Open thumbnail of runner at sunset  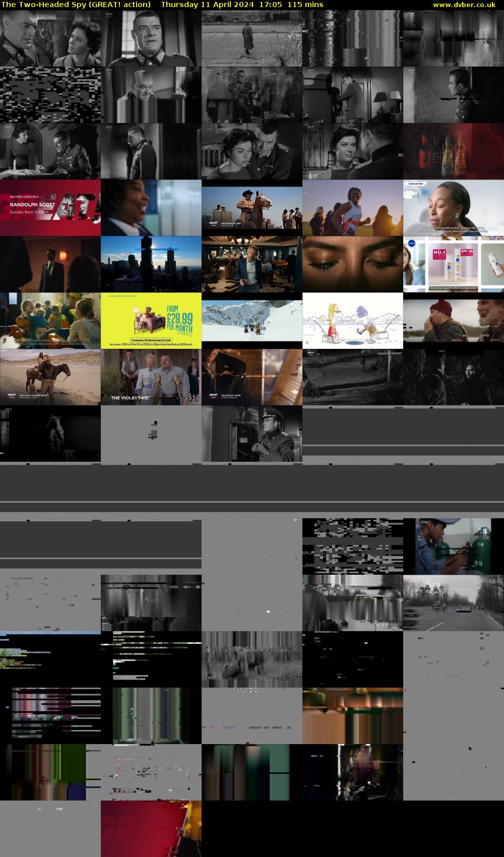click(x=353, y=208)
